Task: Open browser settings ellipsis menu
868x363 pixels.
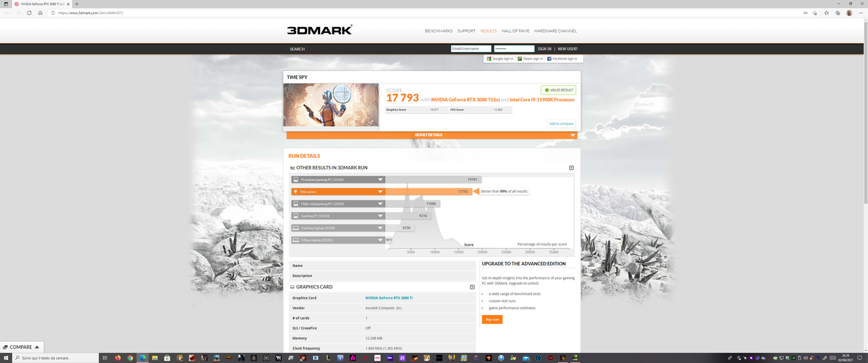Action: pyautogui.click(x=861, y=13)
